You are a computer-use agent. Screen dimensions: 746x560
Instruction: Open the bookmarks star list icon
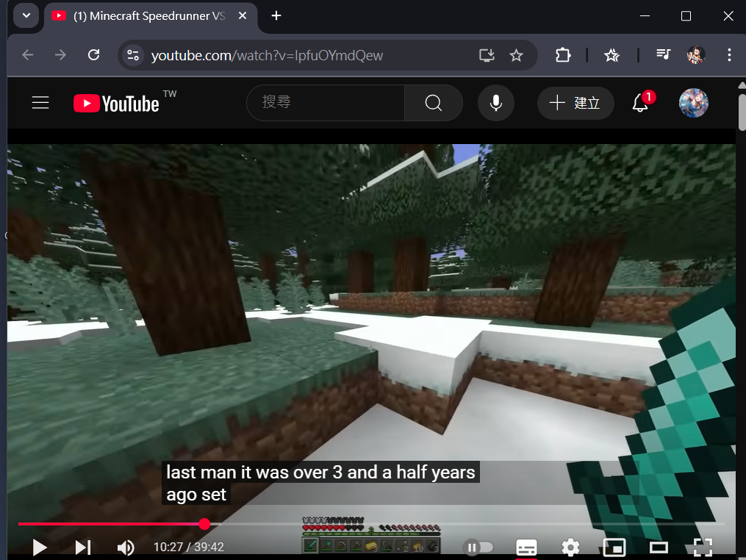(x=611, y=55)
